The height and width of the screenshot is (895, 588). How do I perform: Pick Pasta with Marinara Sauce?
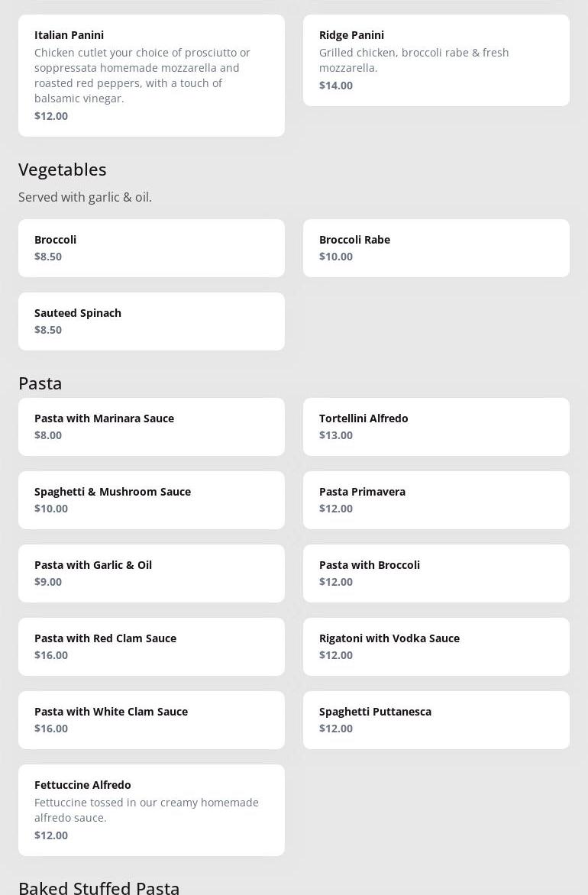151,426
